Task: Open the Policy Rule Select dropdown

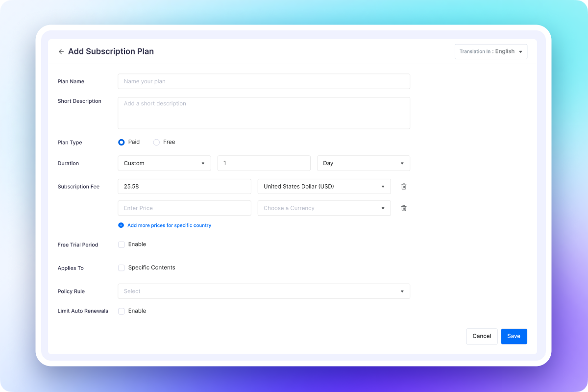Action: point(264,291)
